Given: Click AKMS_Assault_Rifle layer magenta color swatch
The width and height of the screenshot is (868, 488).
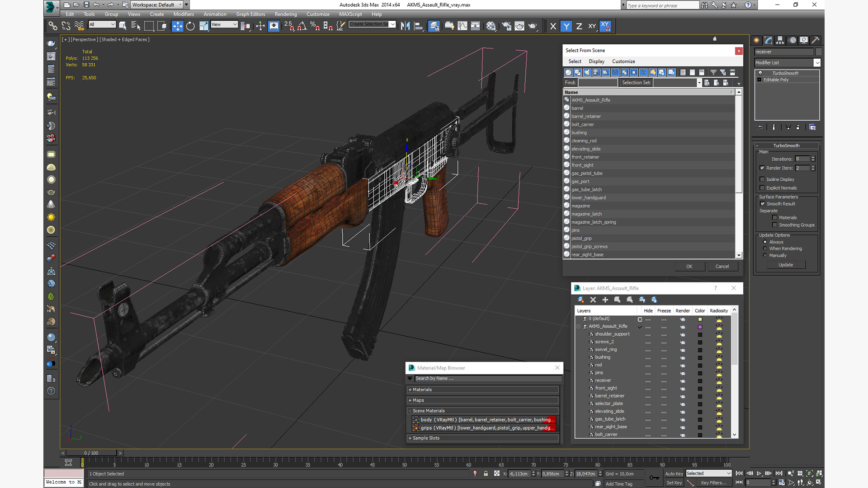Looking at the screenshot, I should click(x=700, y=327).
